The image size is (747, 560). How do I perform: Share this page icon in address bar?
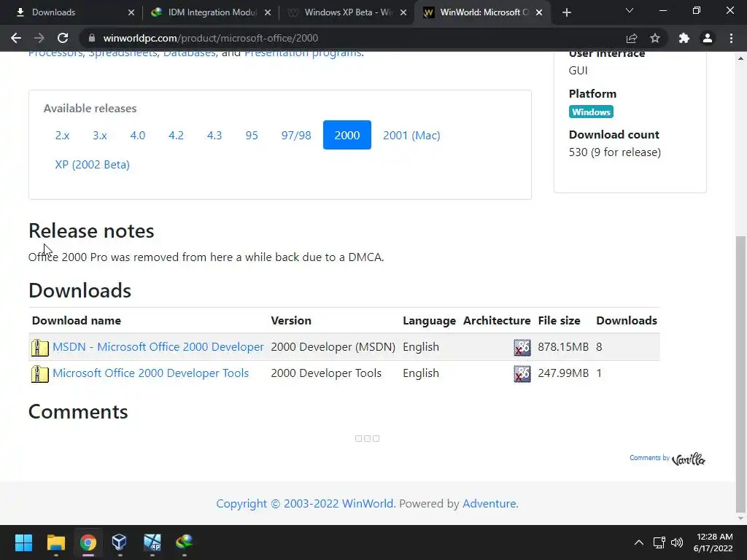tap(632, 38)
